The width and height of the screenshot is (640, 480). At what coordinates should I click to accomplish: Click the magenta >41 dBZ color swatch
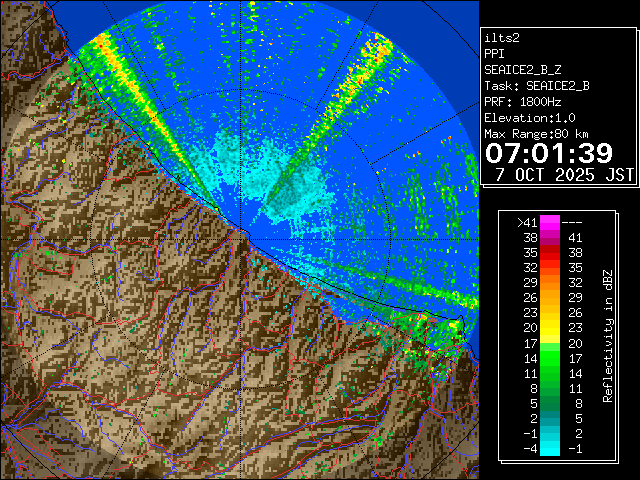pyautogui.click(x=550, y=223)
